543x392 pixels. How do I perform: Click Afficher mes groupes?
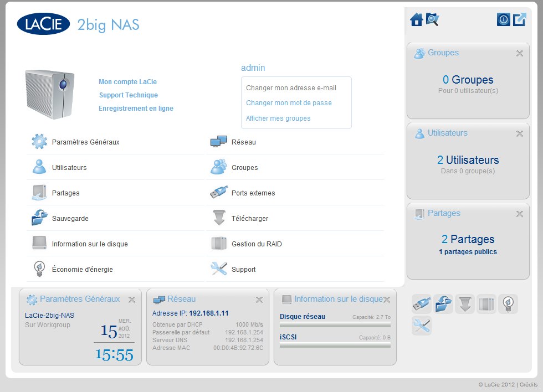pyautogui.click(x=278, y=118)
